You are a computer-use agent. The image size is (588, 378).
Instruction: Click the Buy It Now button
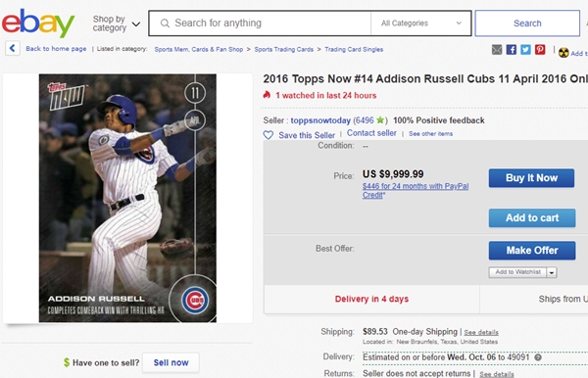click(x=531, y=178)
